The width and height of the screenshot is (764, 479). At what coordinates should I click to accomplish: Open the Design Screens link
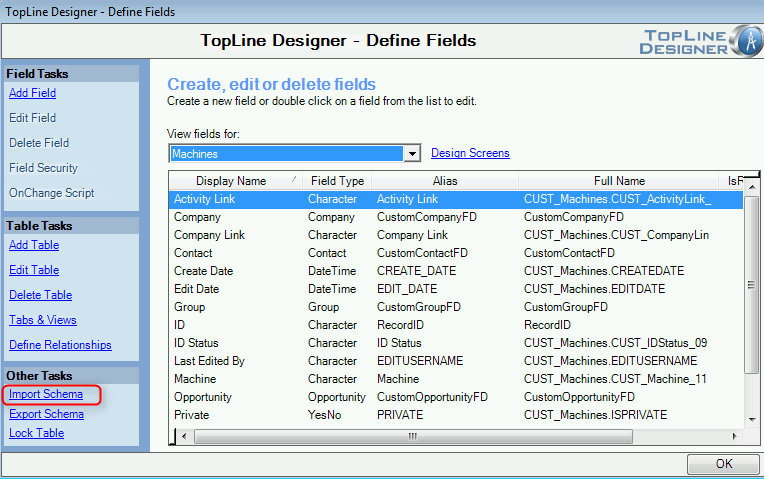(x=470, y=153)
